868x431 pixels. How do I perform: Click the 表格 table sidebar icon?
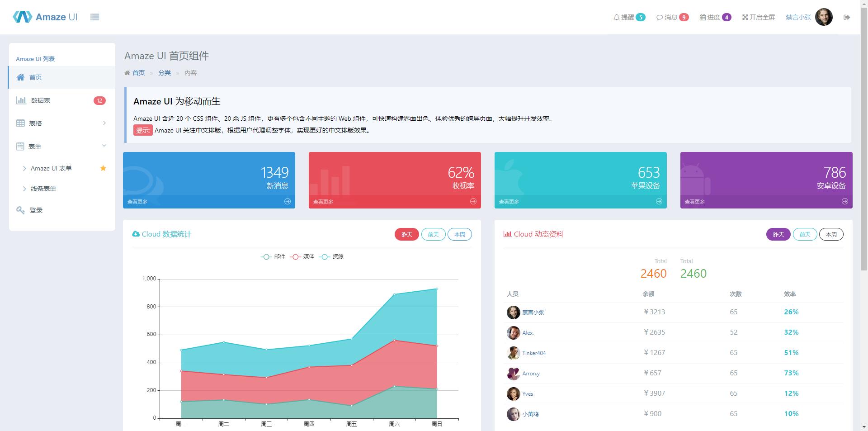[x=20, y=123]
